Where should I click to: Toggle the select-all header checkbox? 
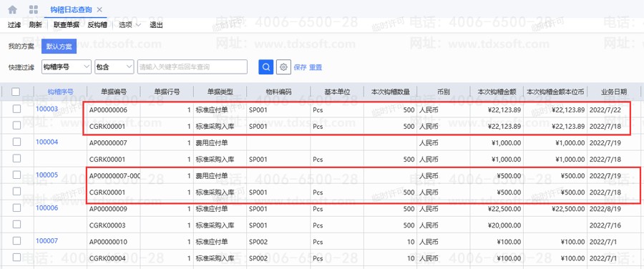16,92
